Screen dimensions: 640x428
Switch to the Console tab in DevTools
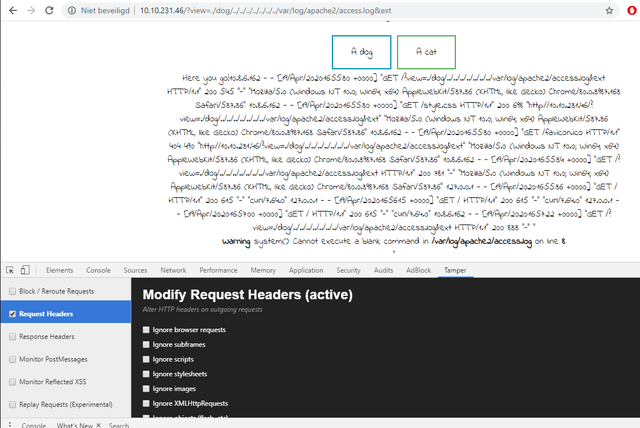click(x=98, y=270)
